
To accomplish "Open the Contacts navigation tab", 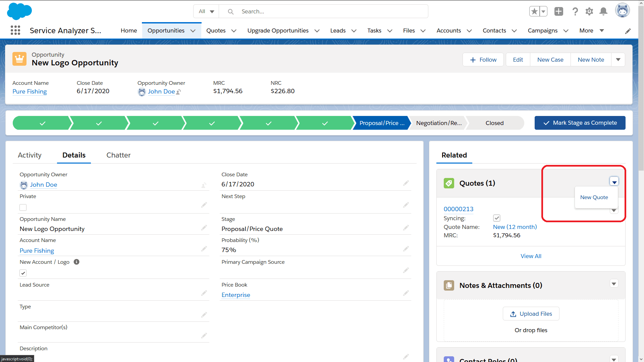I will click(494, 31).
